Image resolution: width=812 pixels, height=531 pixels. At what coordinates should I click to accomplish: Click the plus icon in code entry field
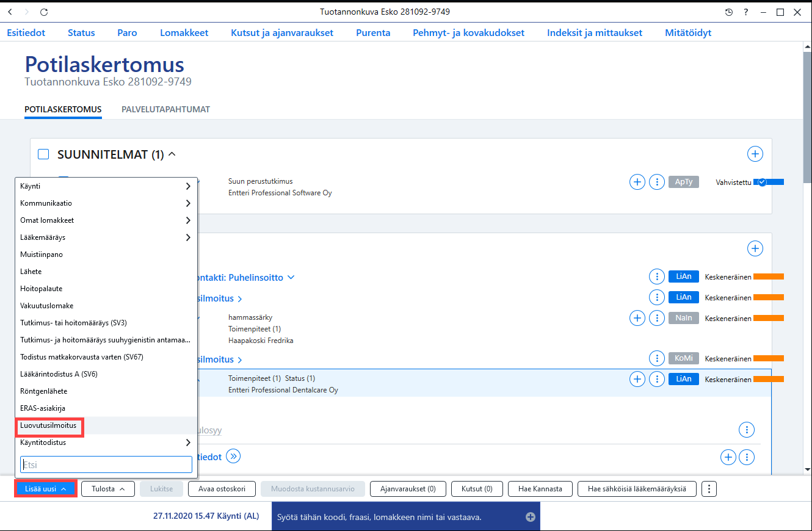click(531, 517)
